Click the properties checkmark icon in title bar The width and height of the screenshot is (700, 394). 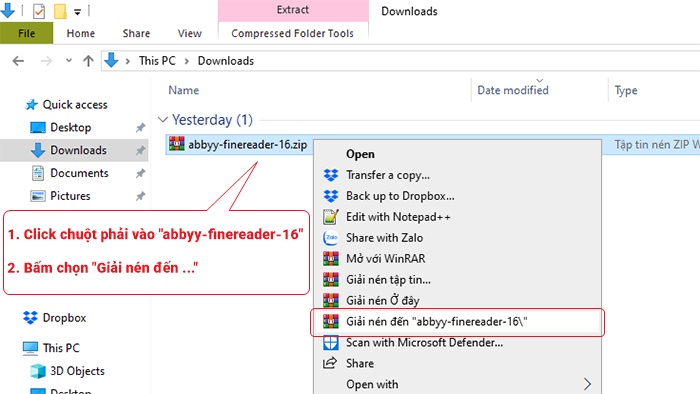(39, 11)
